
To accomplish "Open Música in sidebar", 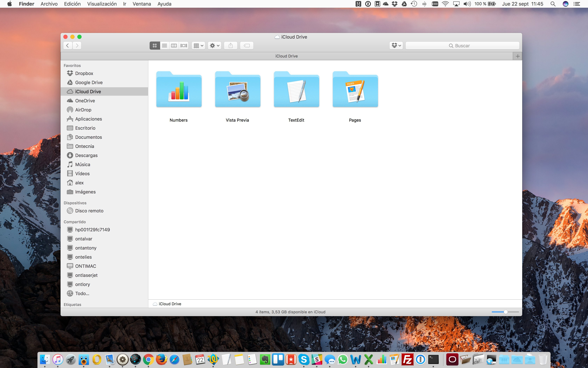I will point(104,165).
